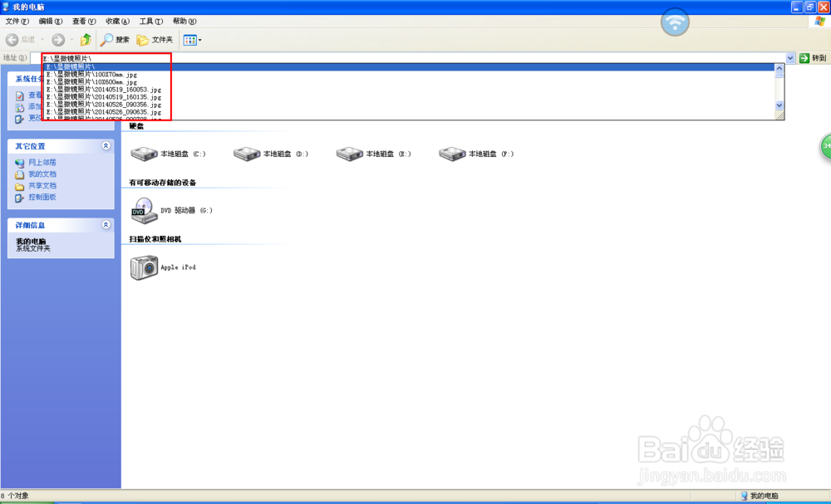This screenshot has width=831, height=504.
Task: Click the green floating badge at right edge
Action: (x=826, y=146)
